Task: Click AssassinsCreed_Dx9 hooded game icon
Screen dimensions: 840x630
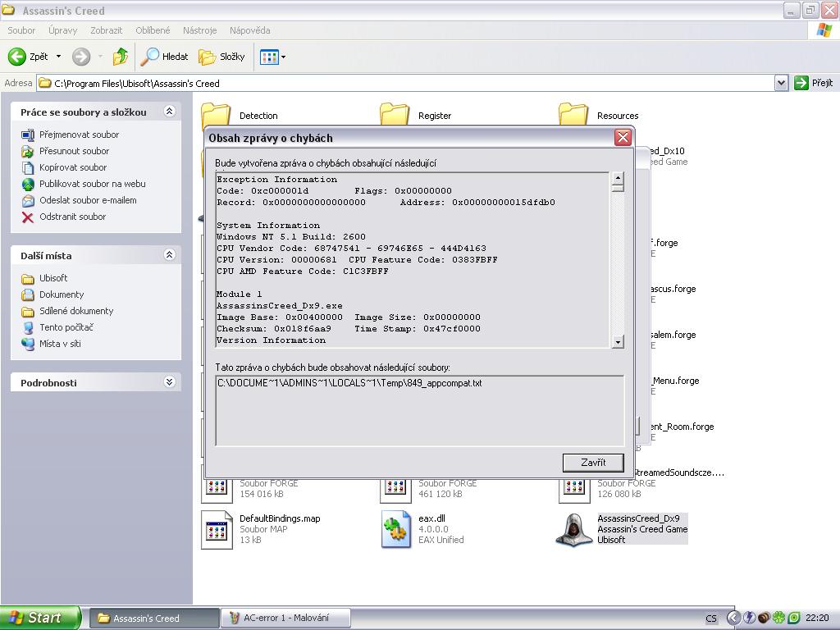Action: click(x=574, y=529)
